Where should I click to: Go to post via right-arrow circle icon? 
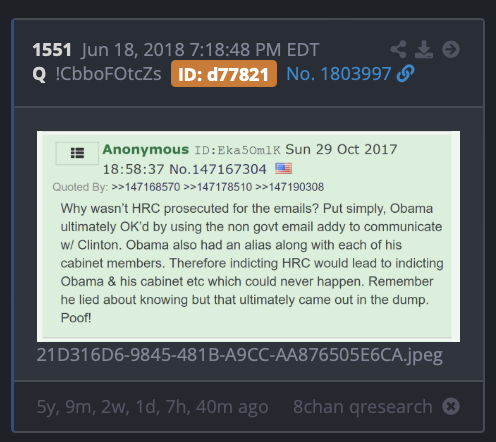[x=451, y=50]
